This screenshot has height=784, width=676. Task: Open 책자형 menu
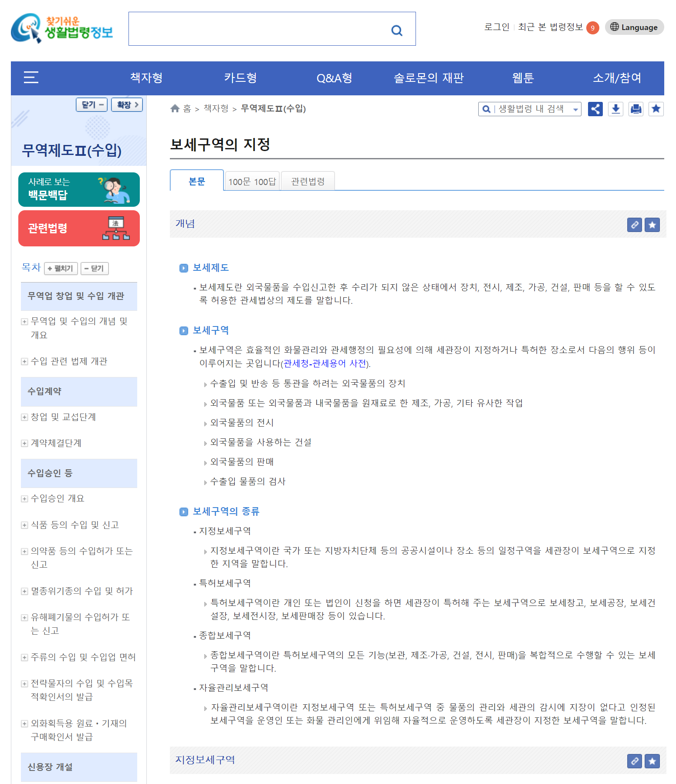pos(146,78)
